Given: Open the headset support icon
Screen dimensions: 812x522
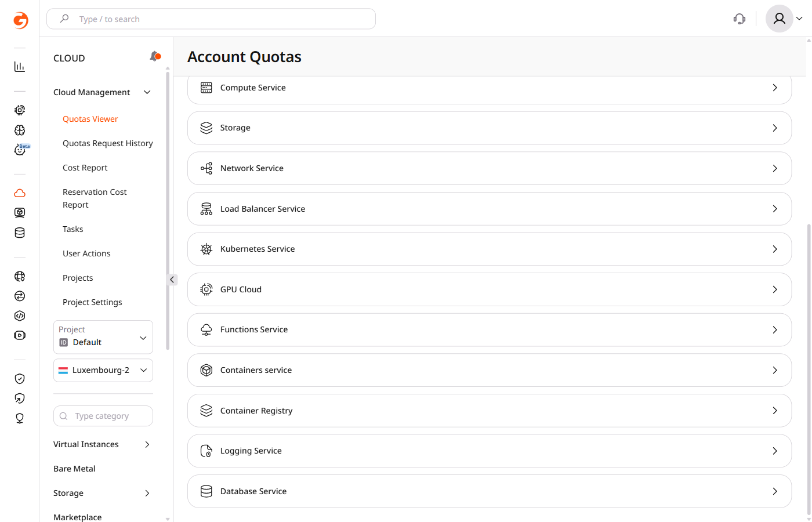Looking at the screenshot, I should [739, 19].
